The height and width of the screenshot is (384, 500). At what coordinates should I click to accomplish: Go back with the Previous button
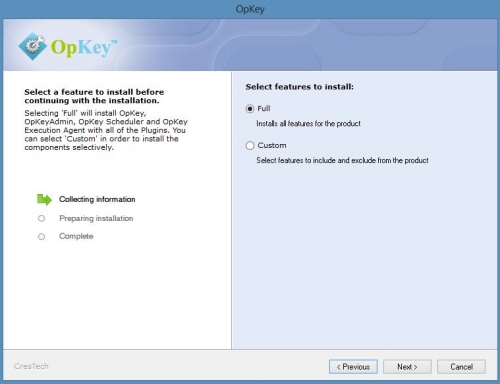click(353, 367)
